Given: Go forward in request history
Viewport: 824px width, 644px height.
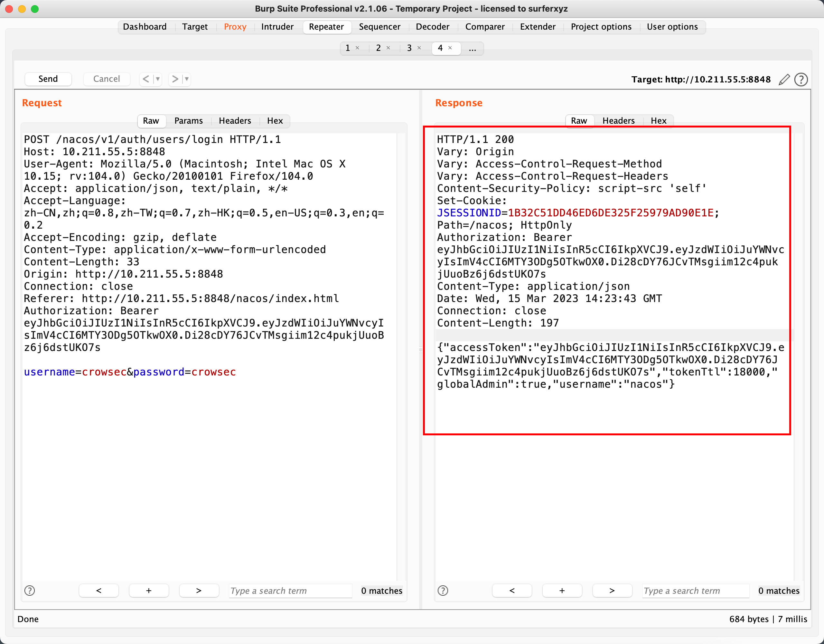Looking at the screenshot, I should pyautogui.click(x=175, y=79).
